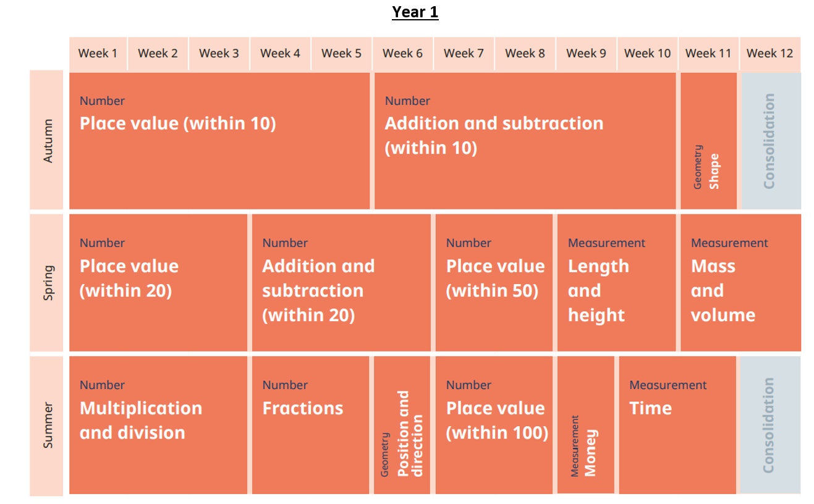Screen dimensions: 814x504
Task: Click the Fractions block
Action: click(x=310, y=425)
